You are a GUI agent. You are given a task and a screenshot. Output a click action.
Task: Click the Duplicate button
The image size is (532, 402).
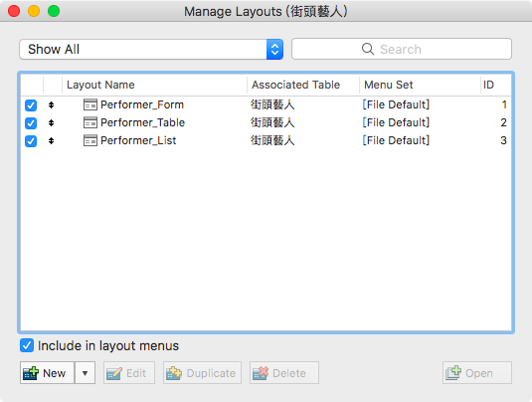coord(202,373)
